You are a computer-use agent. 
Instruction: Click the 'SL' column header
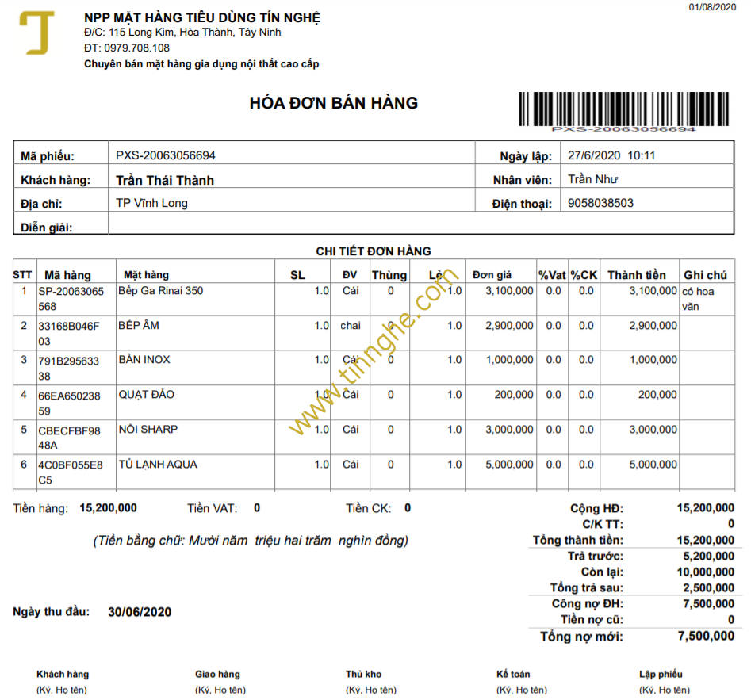[297, 275]
